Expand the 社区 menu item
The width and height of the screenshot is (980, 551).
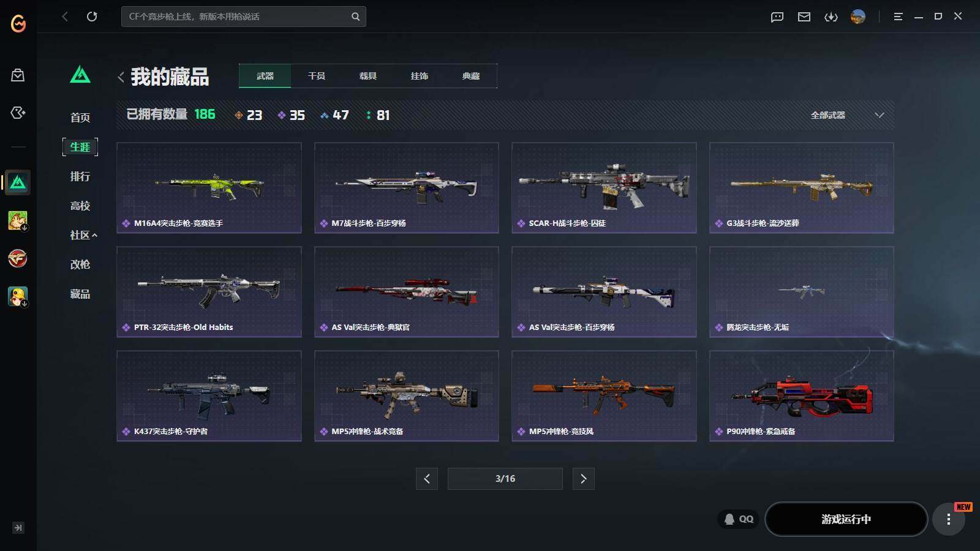(84, 235)
